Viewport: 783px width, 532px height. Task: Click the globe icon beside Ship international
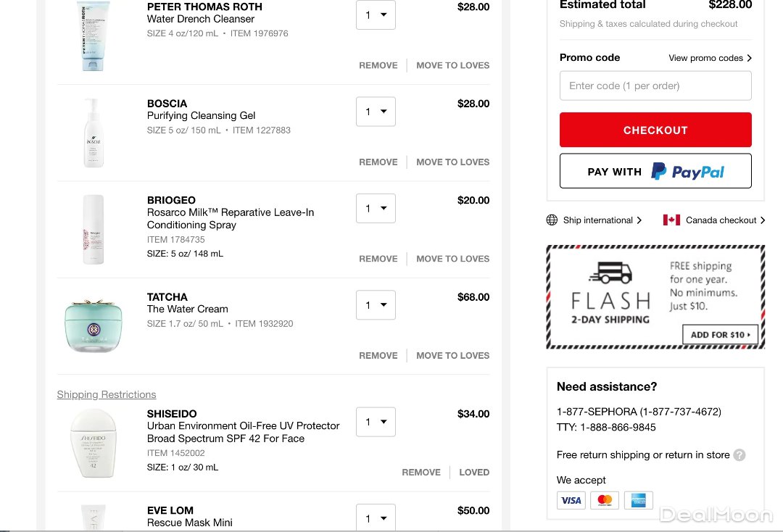tap(552, 220)
